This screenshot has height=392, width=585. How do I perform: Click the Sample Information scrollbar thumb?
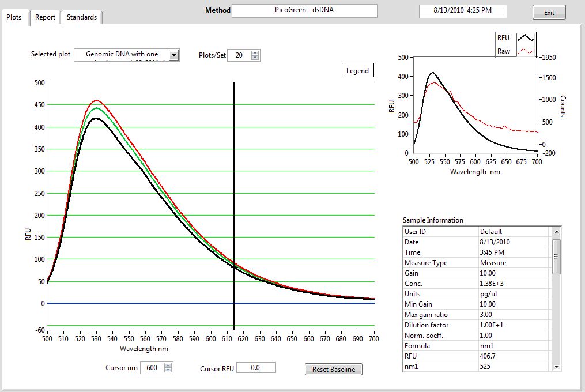(x=556, y=257)
